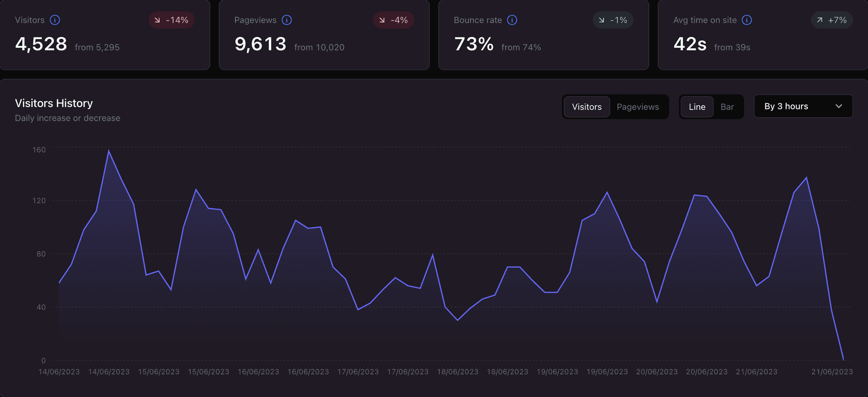Click the 120 y-axis label
This screenshot has width=868, height=397.
(39, 200)
